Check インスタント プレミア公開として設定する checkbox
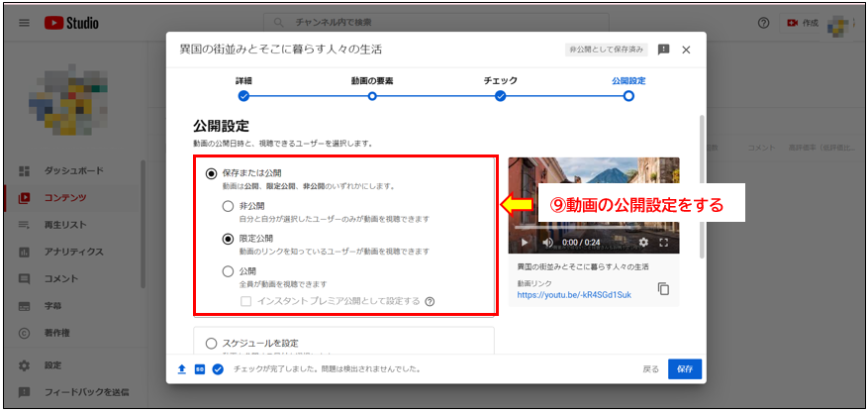The height and width of the screenshot is (412, 868). click(246, 301)
